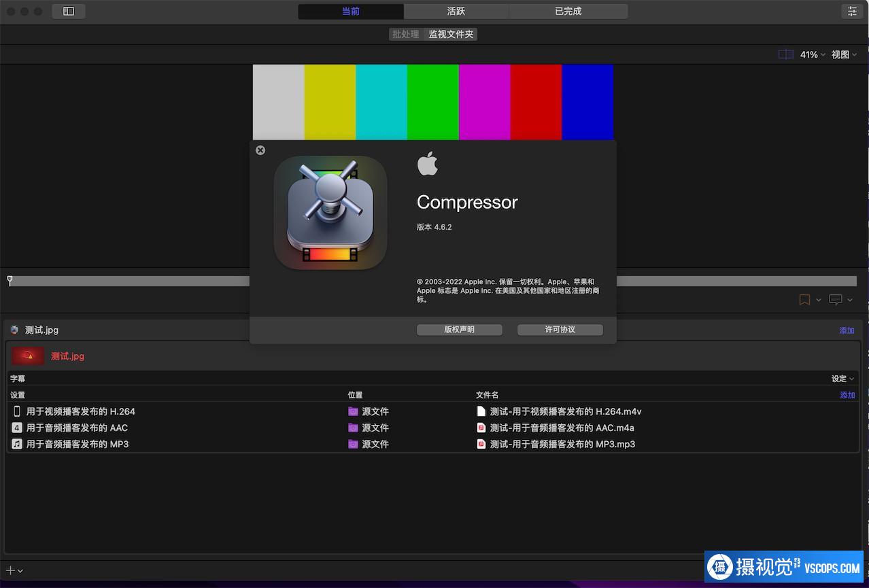Click the marker bookmark icon
Image resolution: width=869 pixels, height=588 pixels.
pos(804,300)
